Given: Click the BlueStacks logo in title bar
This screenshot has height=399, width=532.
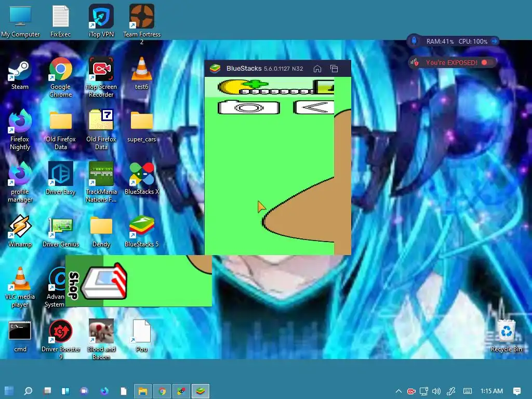Looking at the screenshot, I should point(215,69).
